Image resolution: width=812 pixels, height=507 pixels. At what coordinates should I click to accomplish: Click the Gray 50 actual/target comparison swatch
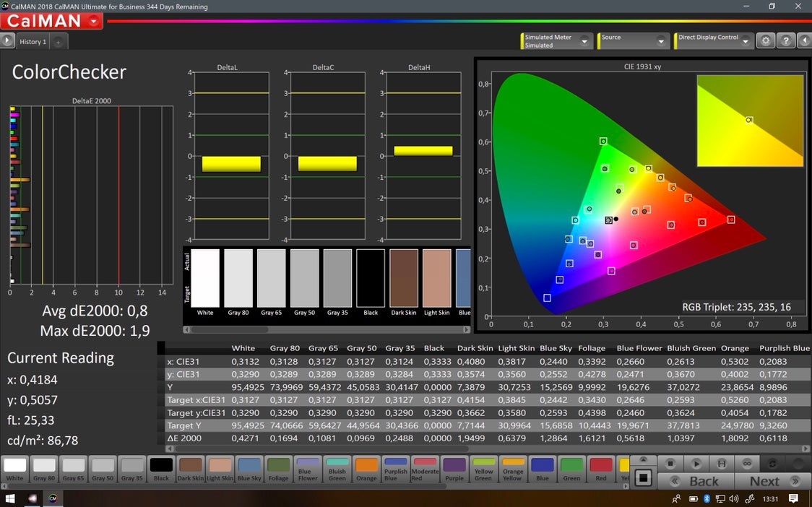pyautogui.click(x=305, y=279)
